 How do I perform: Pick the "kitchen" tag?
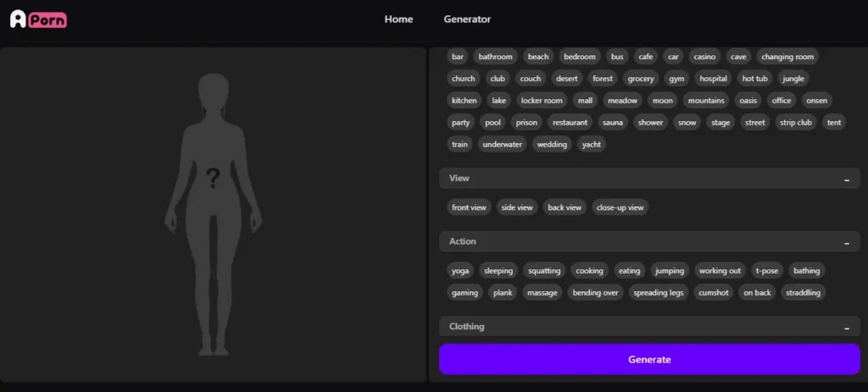tap(464, 101)
